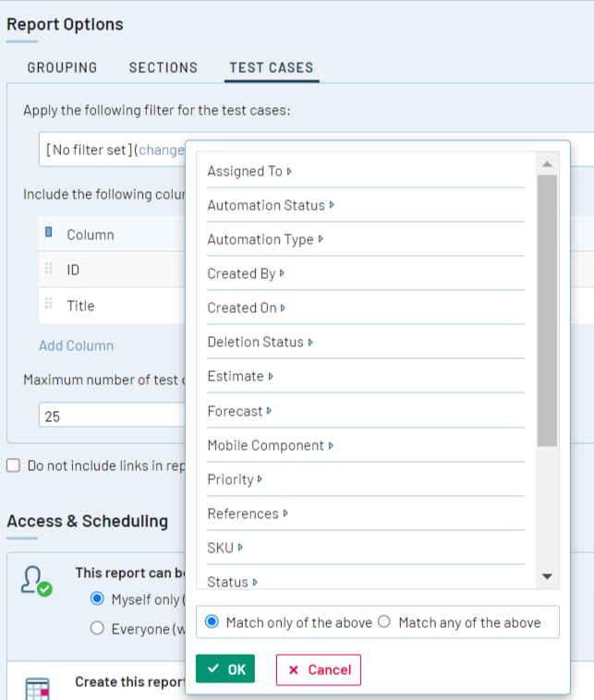Image resolution: width=594 pixels, height=700 pixels.
Task: Expand the Automation Status filter
Action: point(270,205)
